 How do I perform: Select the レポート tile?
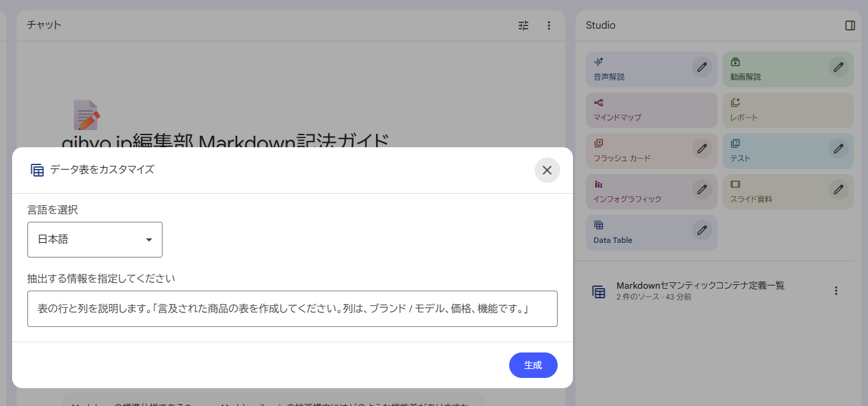click(x=787, y=110)
